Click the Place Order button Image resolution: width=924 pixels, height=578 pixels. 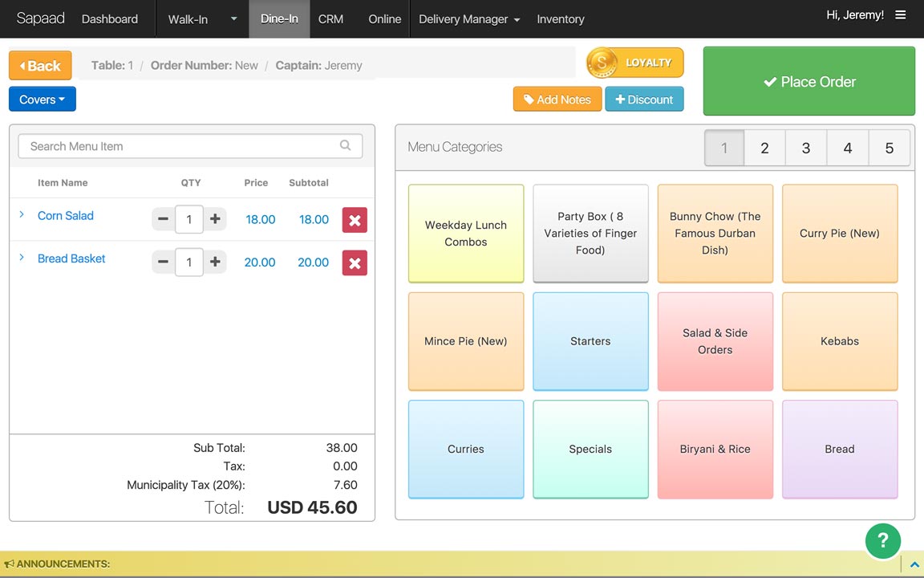[x=809, y=81]
